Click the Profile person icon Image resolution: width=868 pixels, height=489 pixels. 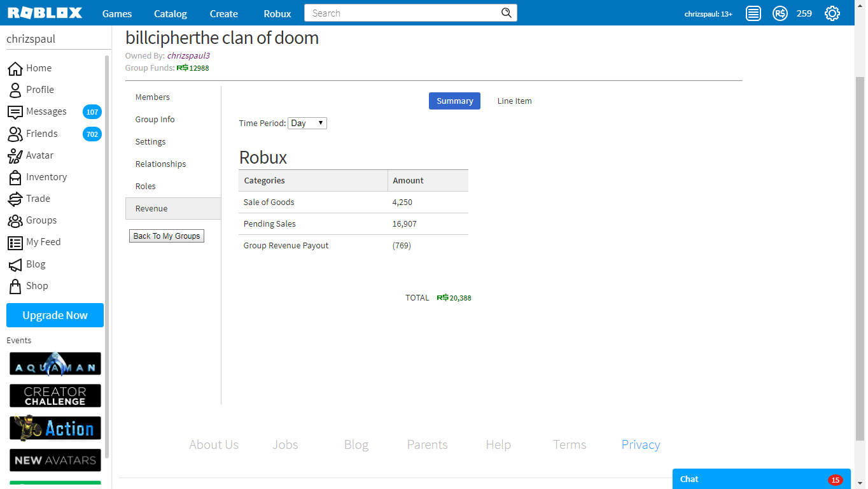pos(15,90)
